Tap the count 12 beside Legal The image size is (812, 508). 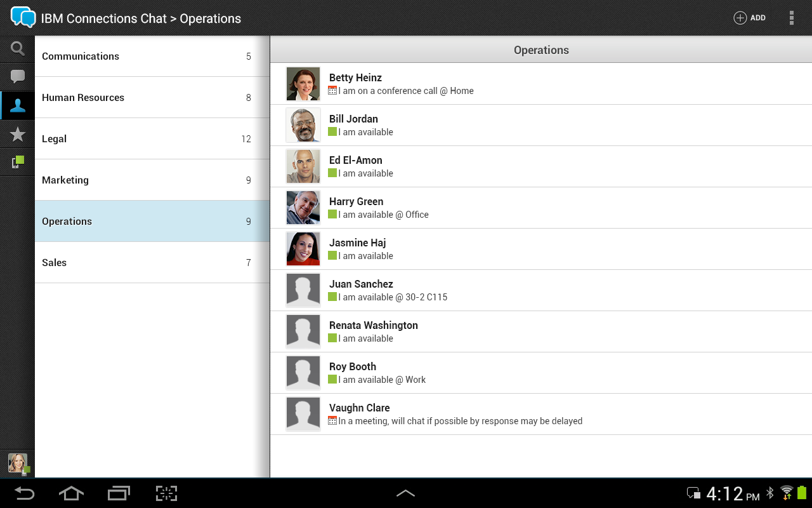click(246, 139)
